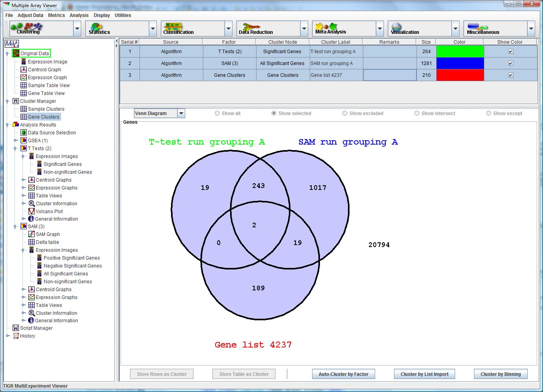Select the Show intersect radio button
Image resolution: width=543 pixels, height=392 pixels.
point(417,113)
